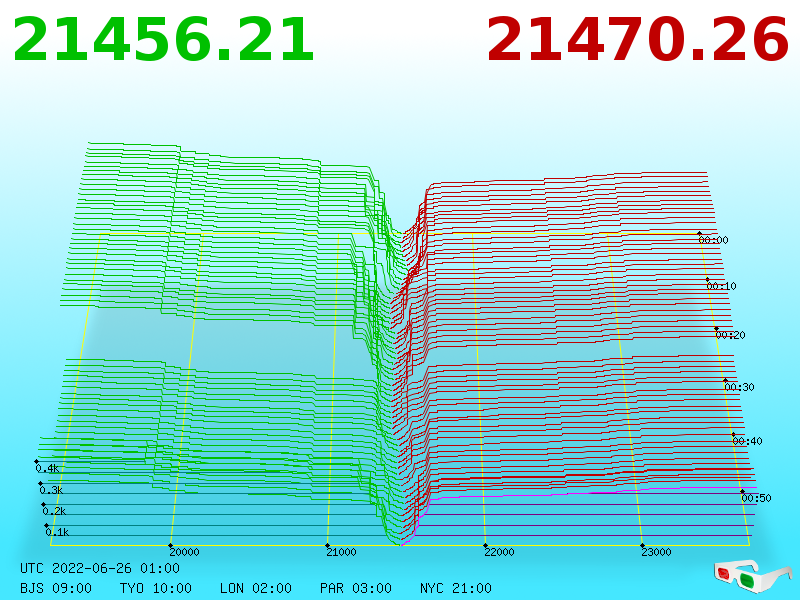Click the 0.2k depth axis label

tap(54, 511)
